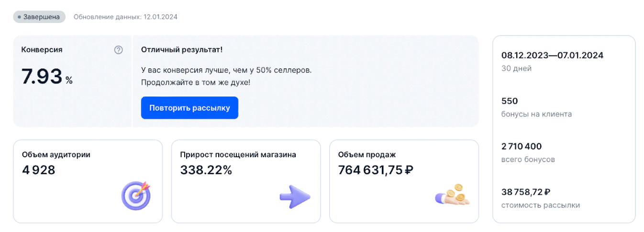The width and height of the screenshot is (644, 232).
Task: Click the data update date text
Action: point(125,17)
